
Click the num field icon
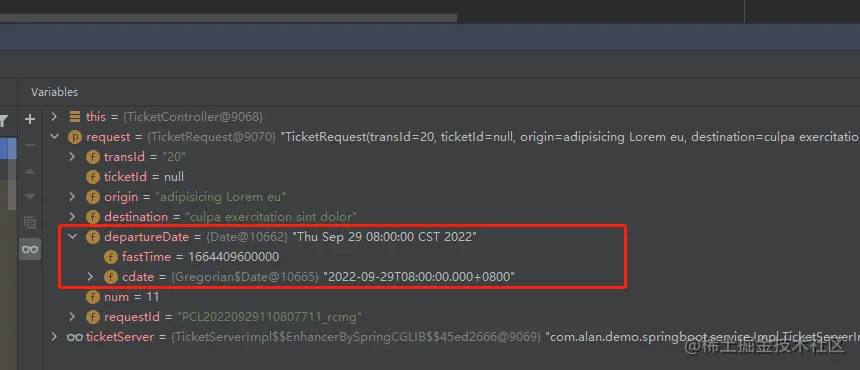[93, 297]
